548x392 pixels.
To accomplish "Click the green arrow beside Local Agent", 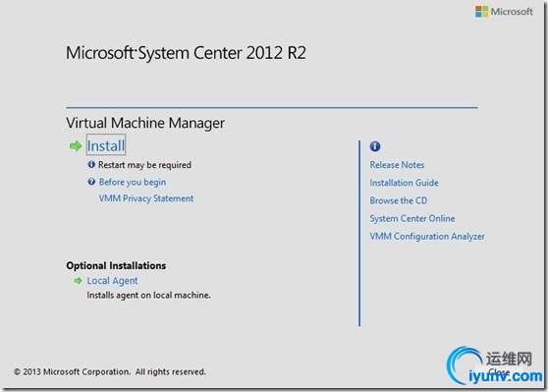I will coord(78,280).
